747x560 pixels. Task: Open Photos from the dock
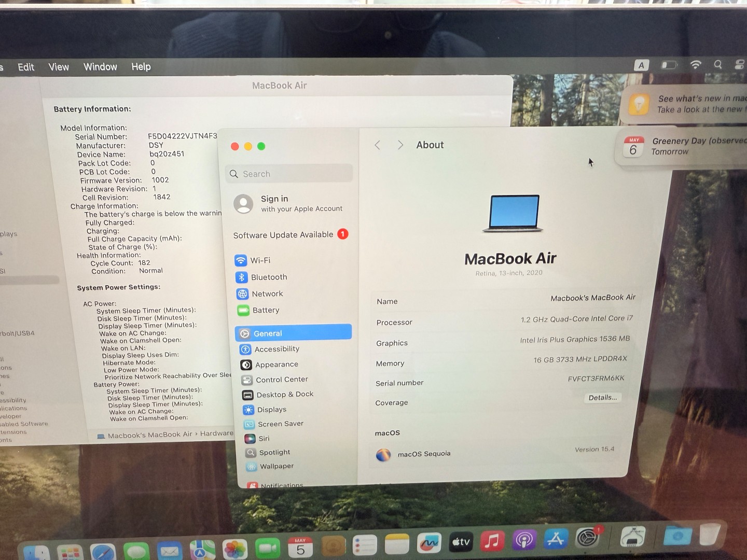(235, 549)
